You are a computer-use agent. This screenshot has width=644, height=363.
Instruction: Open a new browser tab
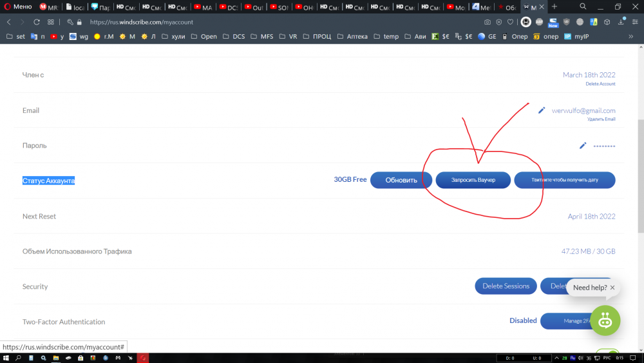(554, 6)
